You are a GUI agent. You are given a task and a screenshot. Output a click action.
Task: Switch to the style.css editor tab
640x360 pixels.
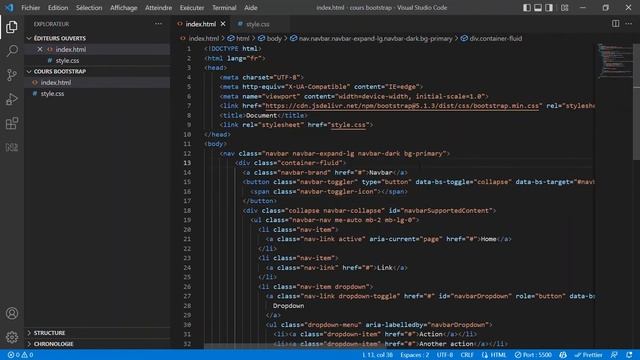260,24
